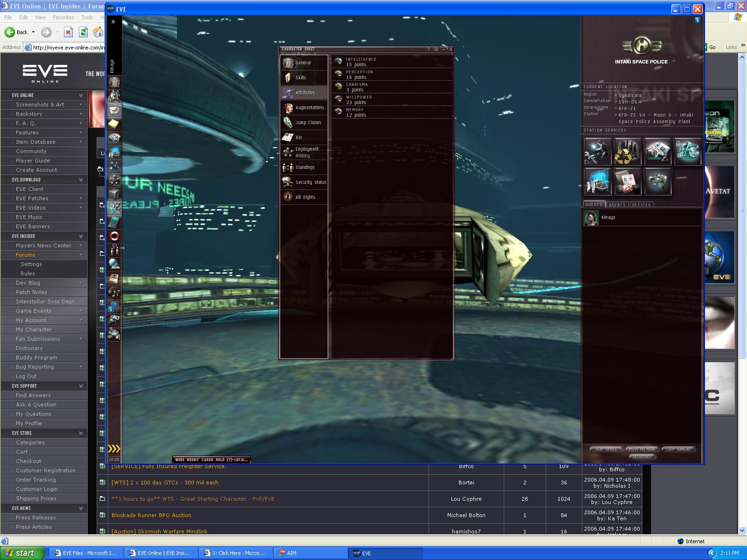Click the Player Guide website link

click(x=33, y=161)
